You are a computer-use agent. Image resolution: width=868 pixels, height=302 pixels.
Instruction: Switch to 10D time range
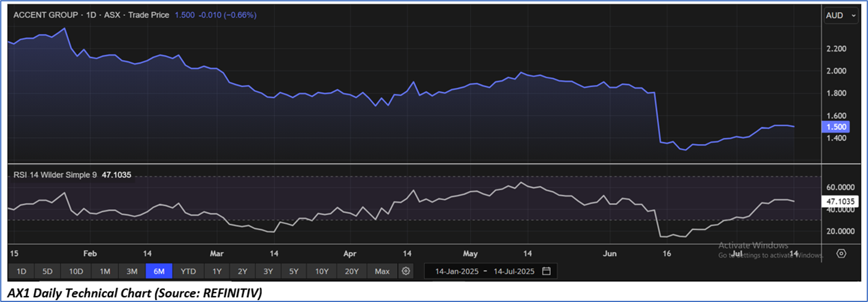click(76, 271)
